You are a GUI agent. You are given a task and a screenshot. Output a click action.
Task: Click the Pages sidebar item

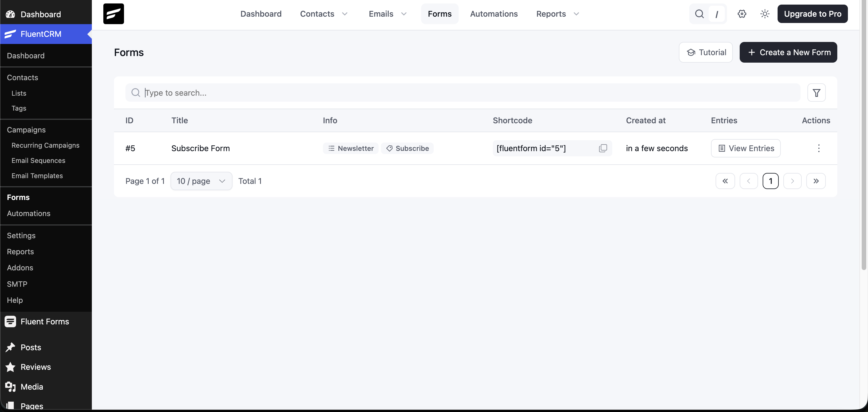click(x=32, y=406)
